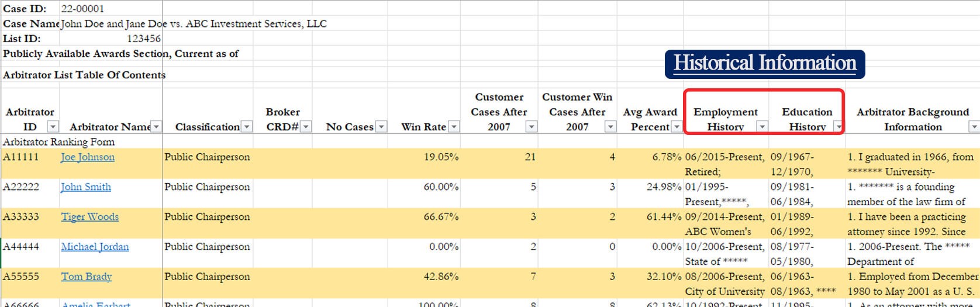Select the Arbitrator Ranking Form row
This screenshot has width=980, height=307.
(x=58, y=142)
